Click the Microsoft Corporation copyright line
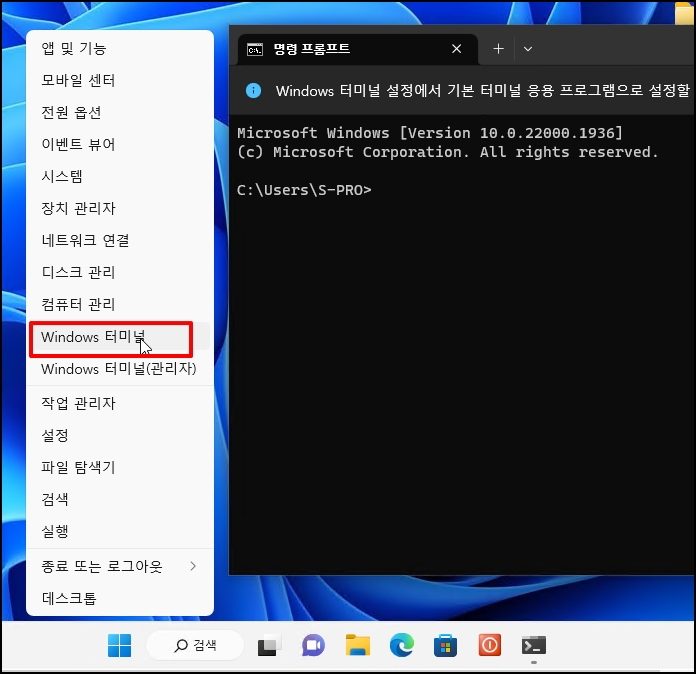Image resolution: width=696 pixels, height=674 pixels. pyautogui.click(x=447, y=152)
